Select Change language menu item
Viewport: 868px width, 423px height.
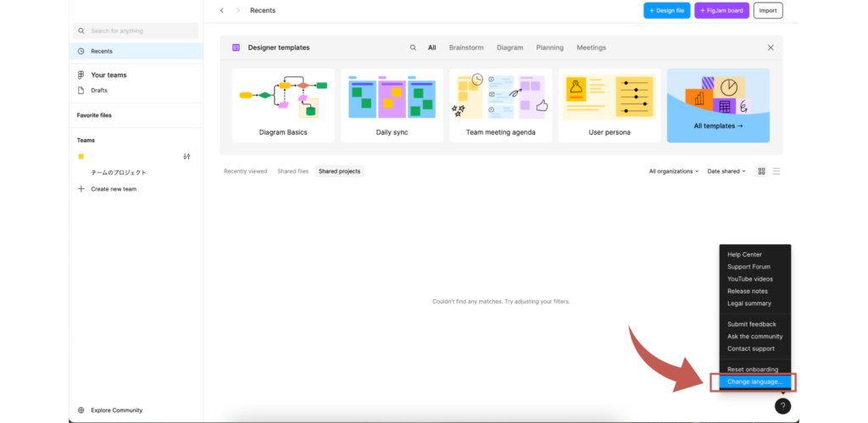754,382
